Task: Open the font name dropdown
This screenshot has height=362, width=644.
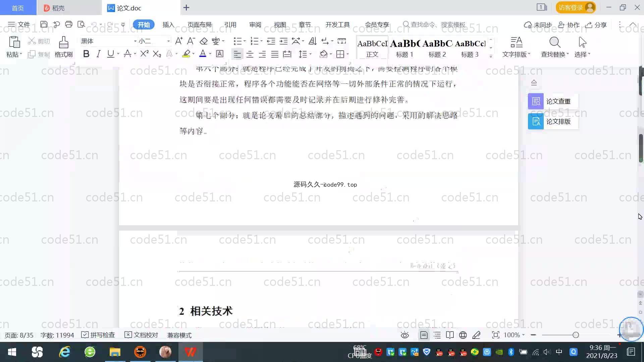Action: pyautogui.click(x=135, y=41)
